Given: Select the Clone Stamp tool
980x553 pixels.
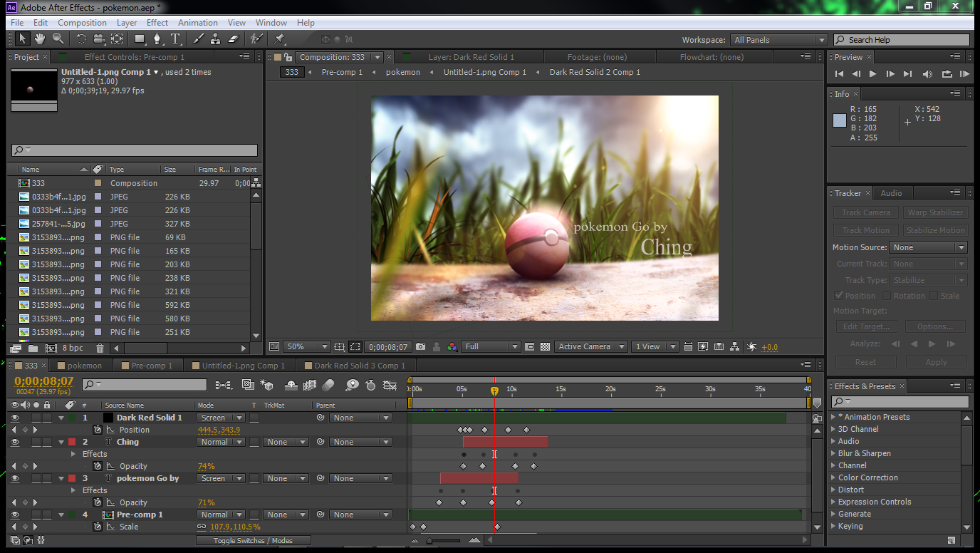Looking at the screenshot, I should pyautogui.click(x=215, y=39).
